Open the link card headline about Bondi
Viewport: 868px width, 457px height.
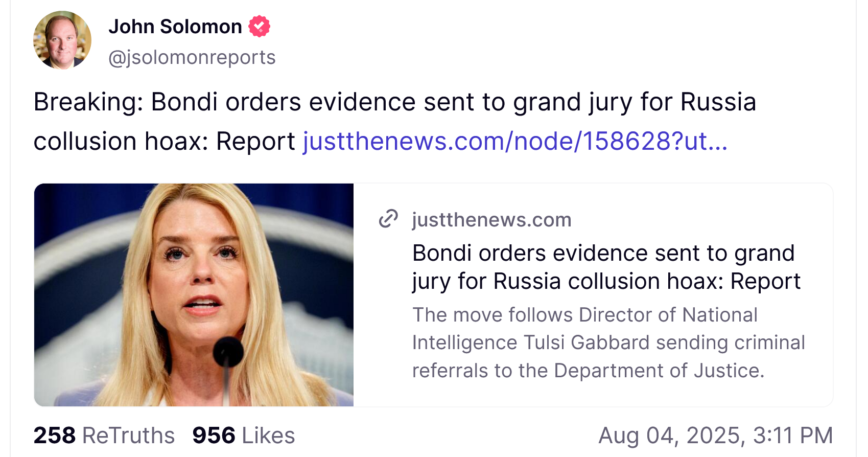tap(606, 267)
